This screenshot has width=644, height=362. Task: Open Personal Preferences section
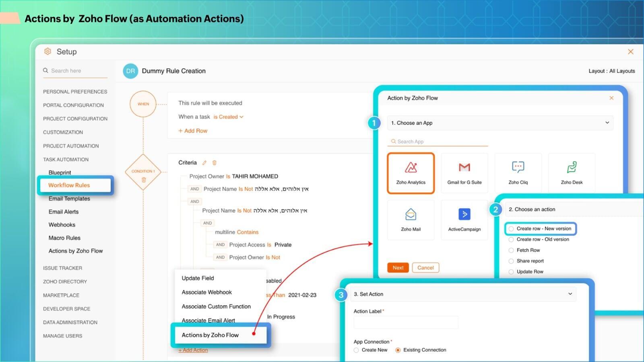click(x=75, y=92)
